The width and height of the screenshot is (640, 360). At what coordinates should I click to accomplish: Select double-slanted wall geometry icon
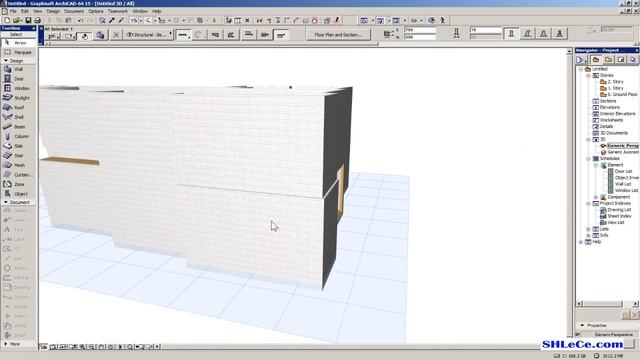pos(543,34)
